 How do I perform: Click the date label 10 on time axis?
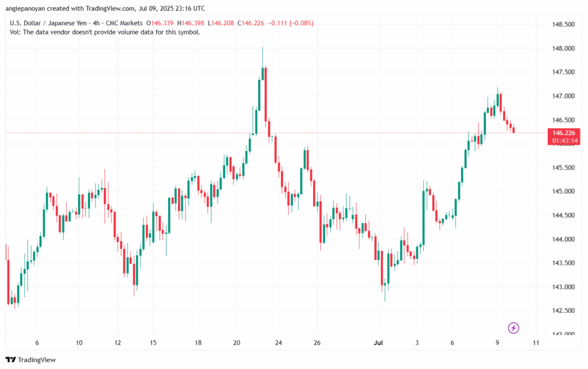[x=79, y=343]
